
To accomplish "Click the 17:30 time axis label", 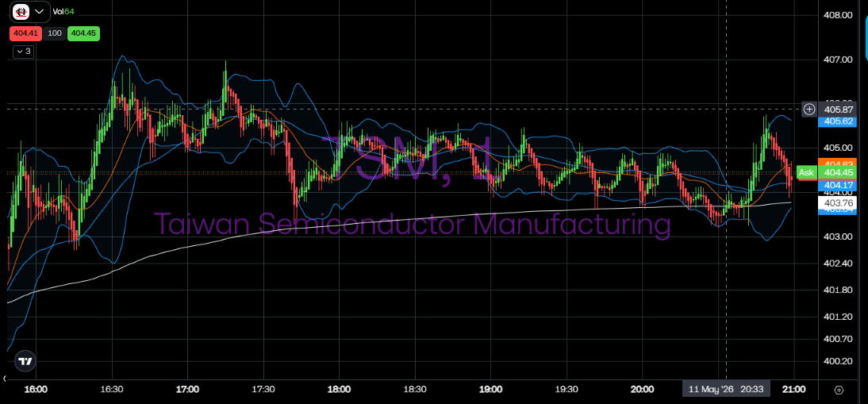I will click(x=263, y=389).
